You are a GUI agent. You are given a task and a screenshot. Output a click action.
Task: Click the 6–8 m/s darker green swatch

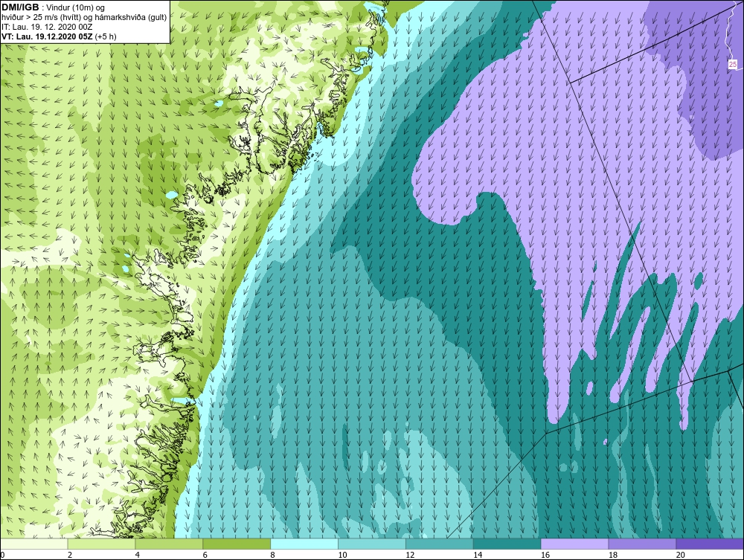coord(237,544)
